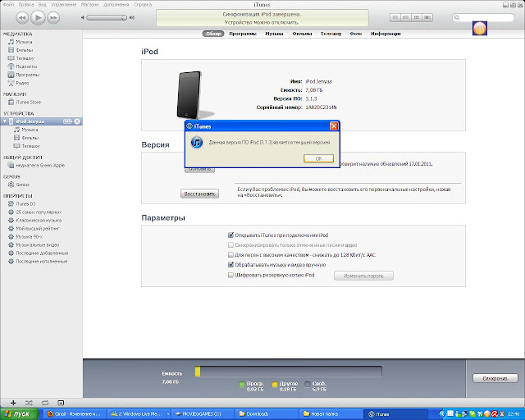
Task: Open Классическая музыка playlist
Action: coord(39,221)
